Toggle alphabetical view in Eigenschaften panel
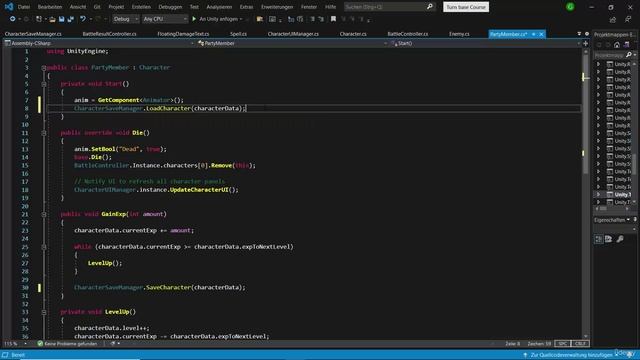This screenshot has width=640, height=360. pyautogui.click(x=609, y=239)
